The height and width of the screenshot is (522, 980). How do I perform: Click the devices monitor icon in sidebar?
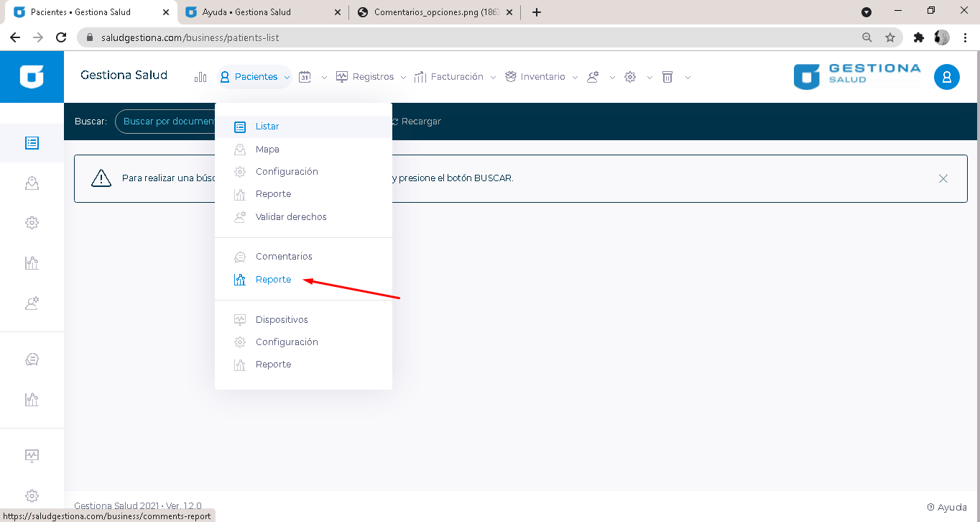pyautogui.click(x=32, y=455)
